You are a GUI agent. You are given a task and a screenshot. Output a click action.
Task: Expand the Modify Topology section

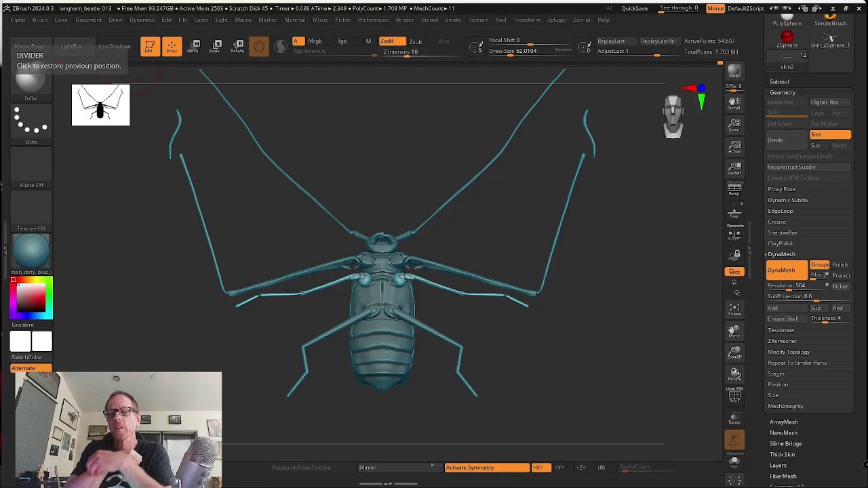pyautogui.click(x=789, y=352)
